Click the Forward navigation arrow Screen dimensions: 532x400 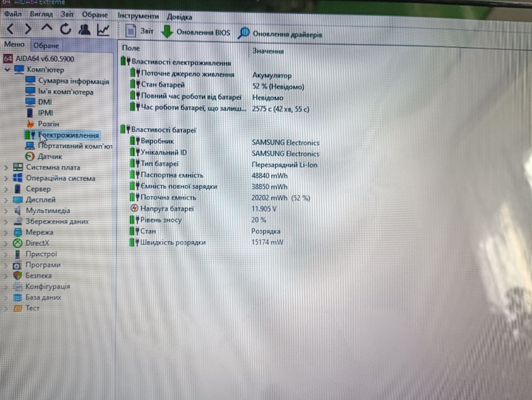point(28,29)
